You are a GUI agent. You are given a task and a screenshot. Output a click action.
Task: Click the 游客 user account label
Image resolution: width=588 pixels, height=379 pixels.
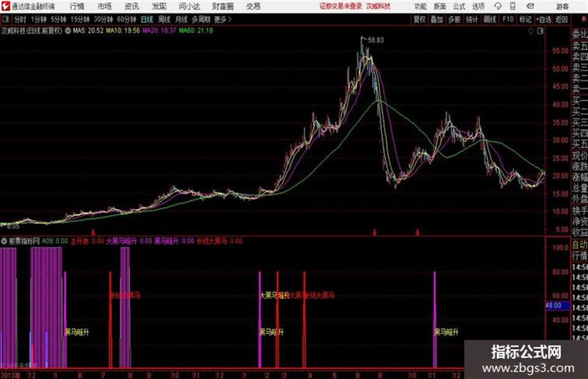[x=562, y=6]
